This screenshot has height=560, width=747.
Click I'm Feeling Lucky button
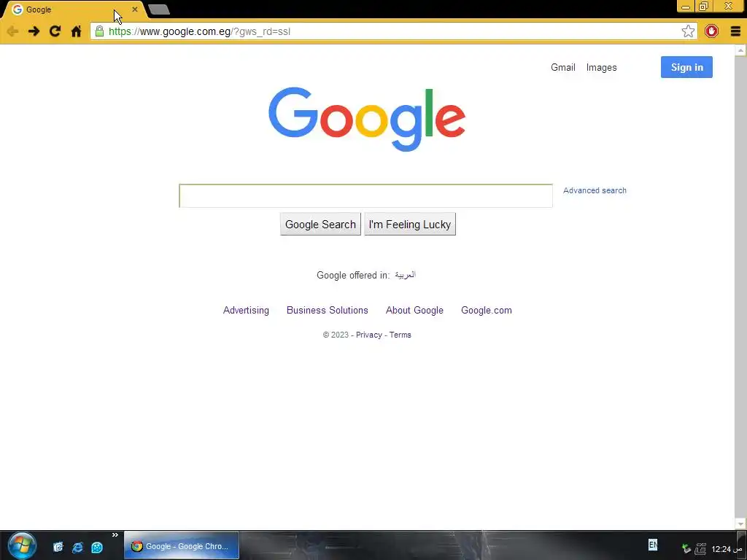(410, 225)
